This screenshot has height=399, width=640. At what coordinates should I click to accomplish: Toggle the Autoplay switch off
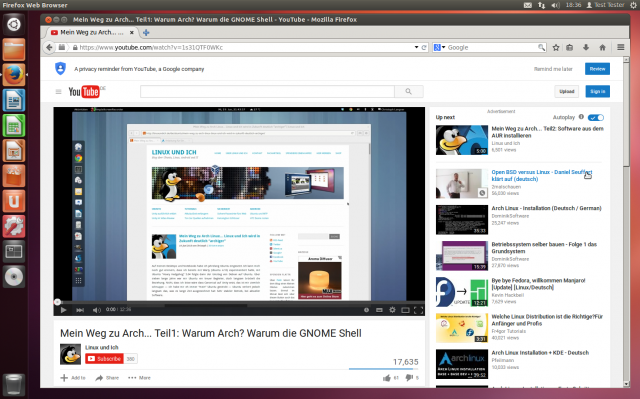(596, 117)
